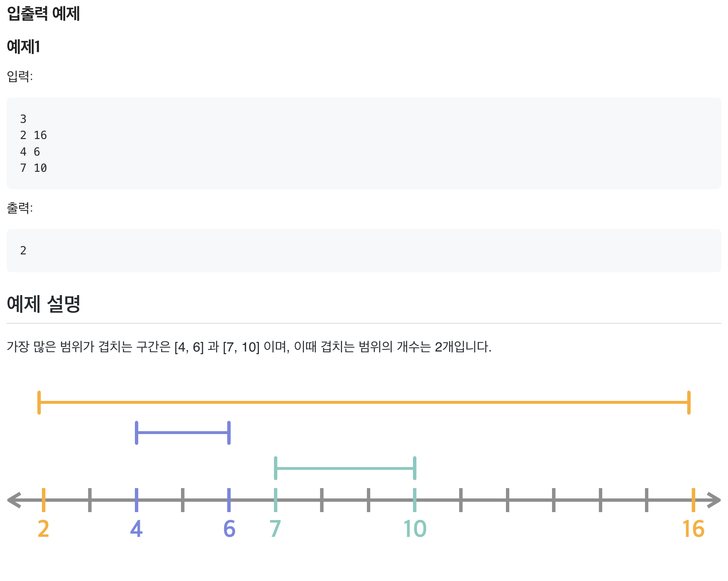
Task: Click the orange number 16 label
Action: point(693,529)
